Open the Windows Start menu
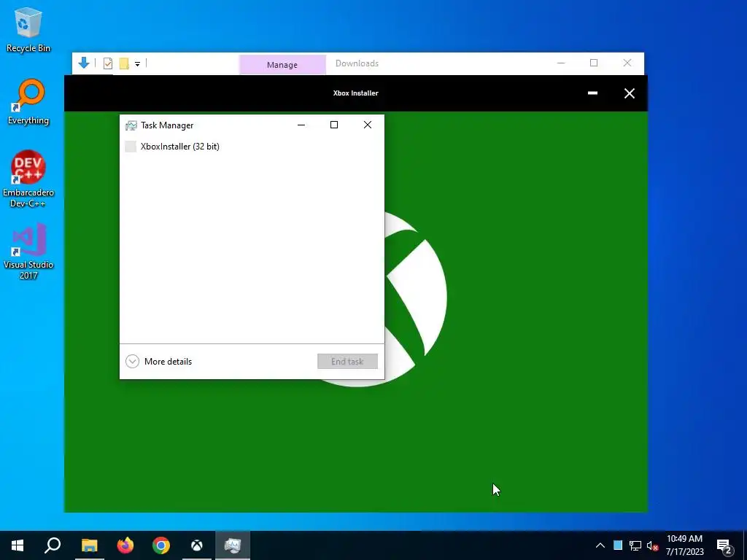This screenshot has height=560, width=747. pyautogui.click(x=18, y=545)
